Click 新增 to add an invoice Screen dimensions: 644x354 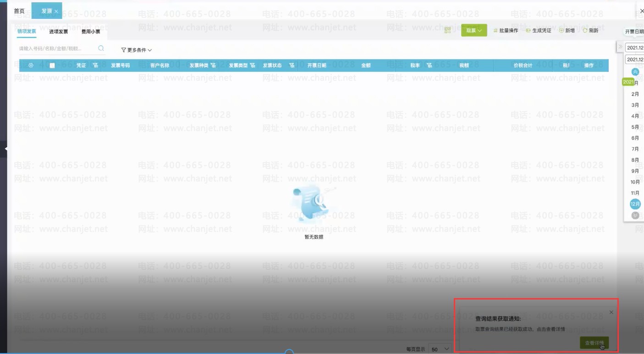pos(567,31)
